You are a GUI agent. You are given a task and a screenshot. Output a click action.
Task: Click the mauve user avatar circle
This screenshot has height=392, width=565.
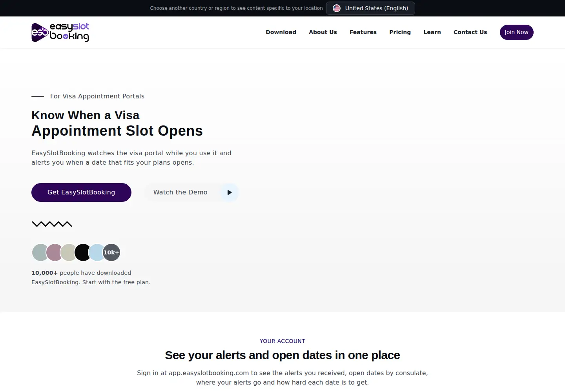pos(55,252)
